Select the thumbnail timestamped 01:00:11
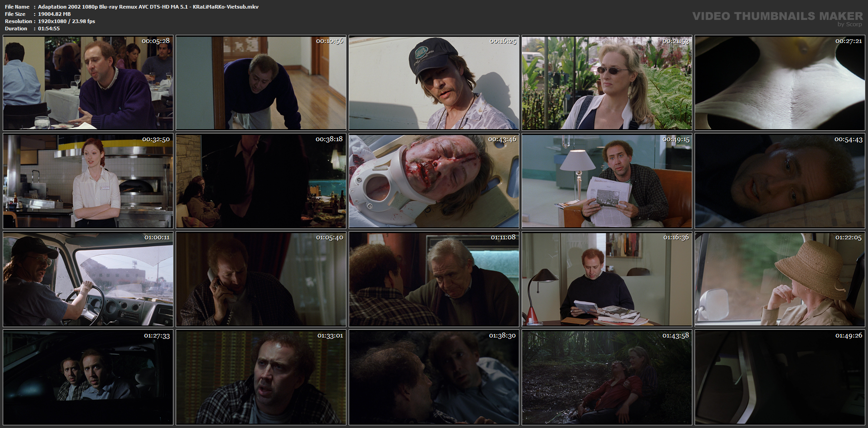This screenshot has height=428, width=868. pyautogui.click(x=88, y=279)
